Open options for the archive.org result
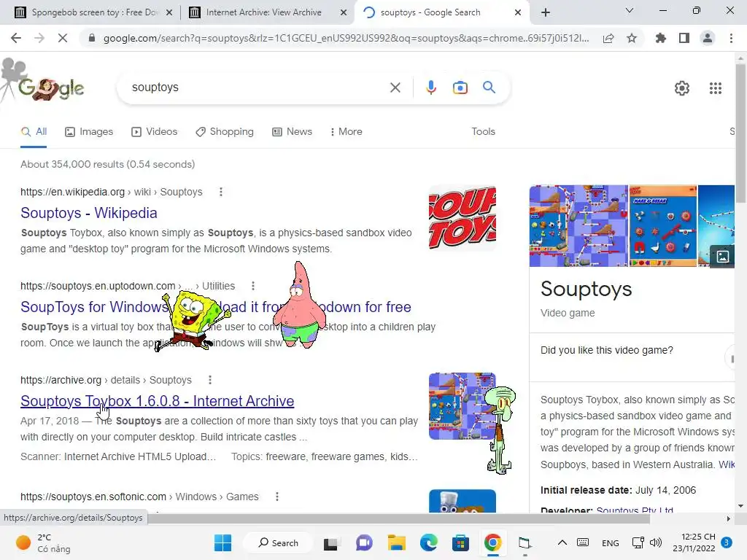Viewport: 747px width, 560px height. tap(210, 379)
